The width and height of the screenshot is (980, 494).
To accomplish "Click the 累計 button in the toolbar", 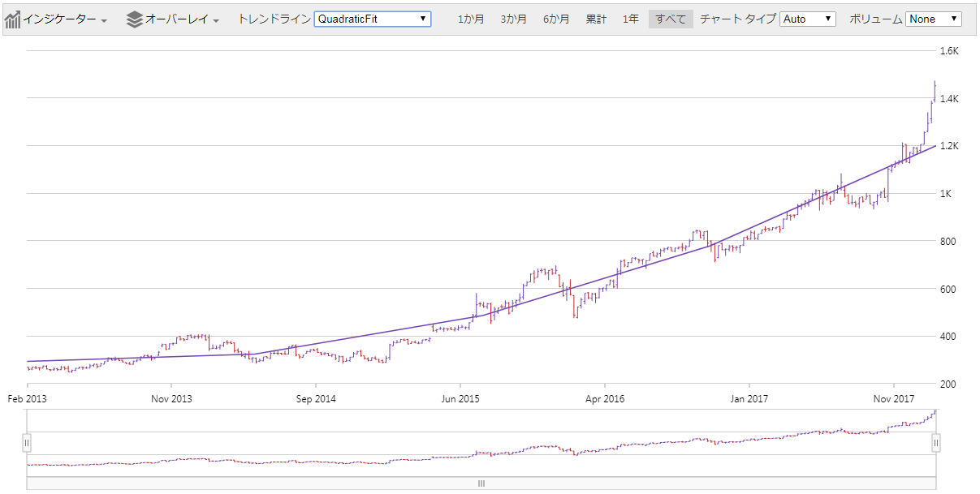I will click(596, 18).
